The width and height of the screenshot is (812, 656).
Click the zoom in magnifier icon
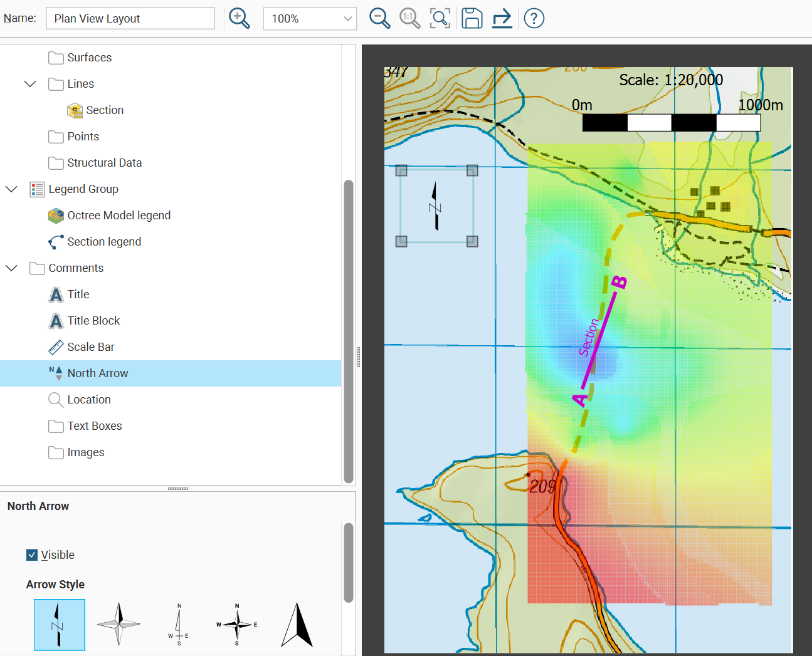click(x=239, y=18)
